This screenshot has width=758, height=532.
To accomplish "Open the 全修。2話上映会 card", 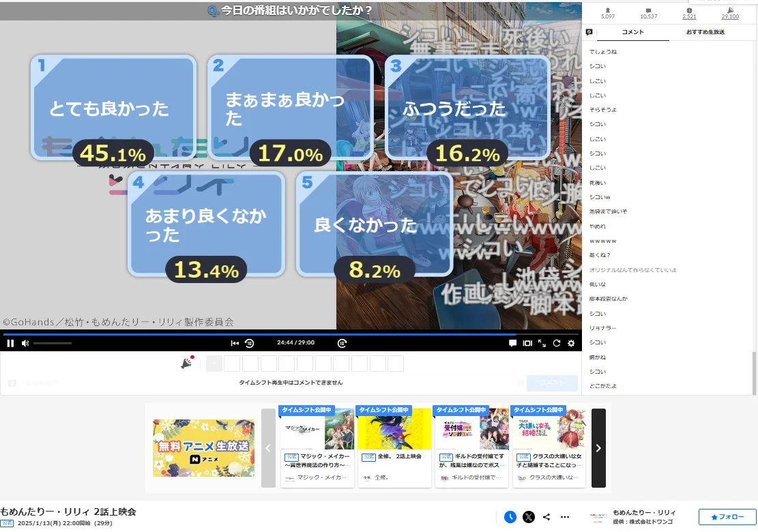I will [x=394, y=447].
